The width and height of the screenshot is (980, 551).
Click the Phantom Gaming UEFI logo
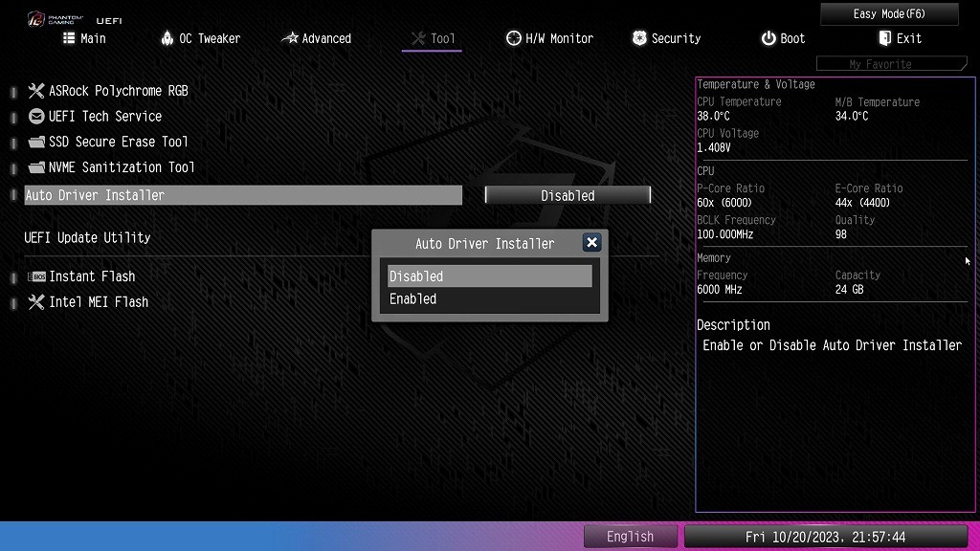click(74, 19)
